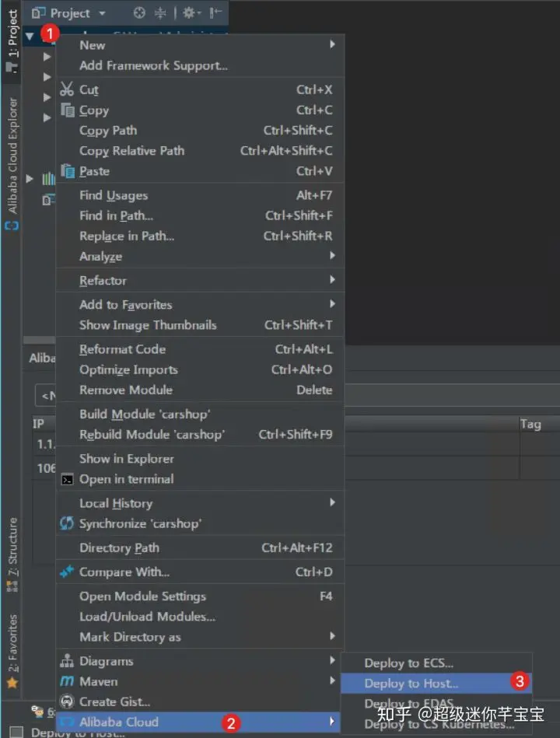Click the Copy icon in context menu

[68, 110]
